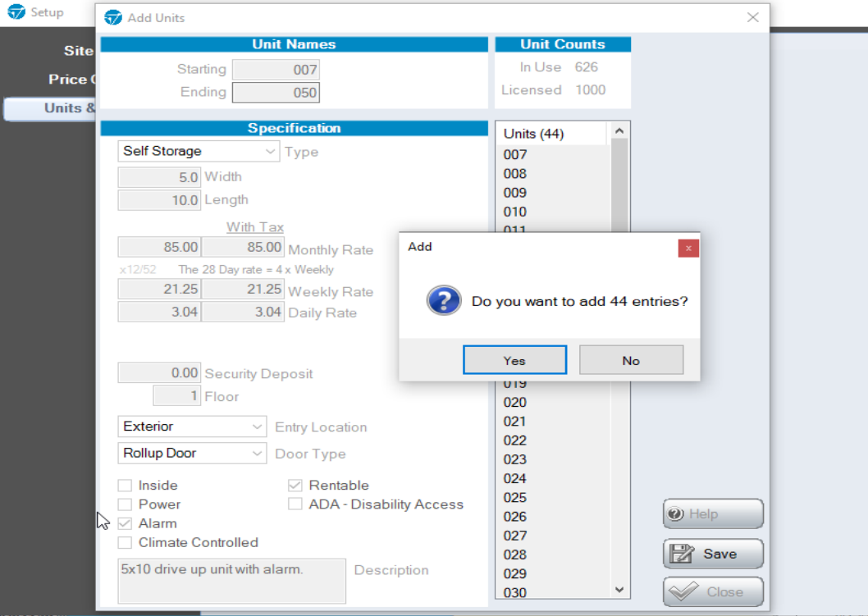The width and height of the screenshot is (868, 616).
Task: Click the Daily Rate With Tax field
Action: 243,312
